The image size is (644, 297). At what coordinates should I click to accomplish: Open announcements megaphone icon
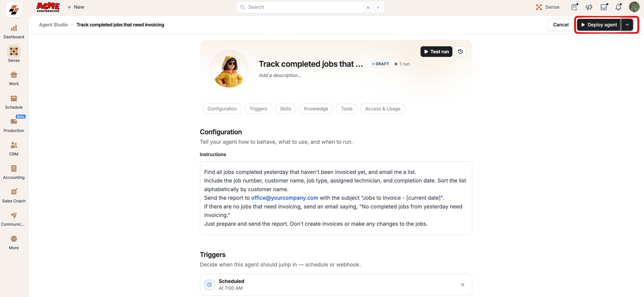pos(589,7)
